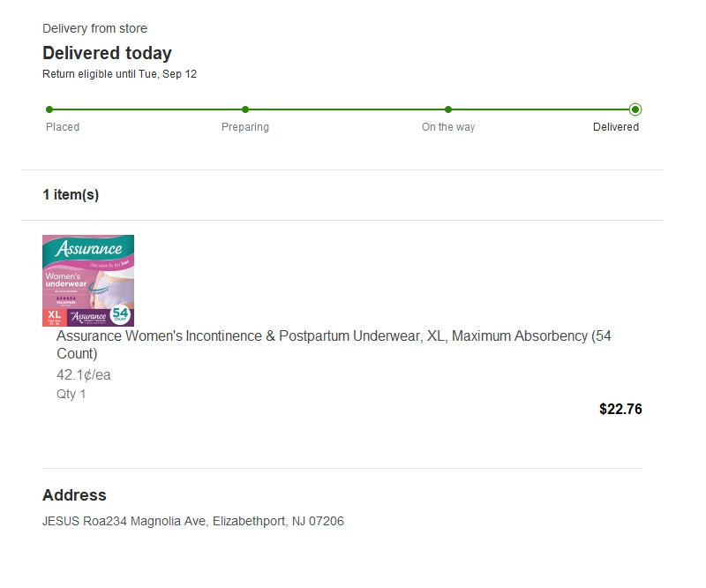
Task: Click the Return eligible until Tue, Sep 12 text
Action: point(119,74)
